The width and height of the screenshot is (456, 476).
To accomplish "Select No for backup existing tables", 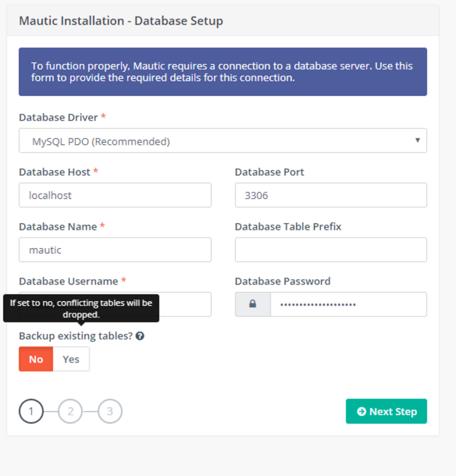I will click(x=36, y=359).
